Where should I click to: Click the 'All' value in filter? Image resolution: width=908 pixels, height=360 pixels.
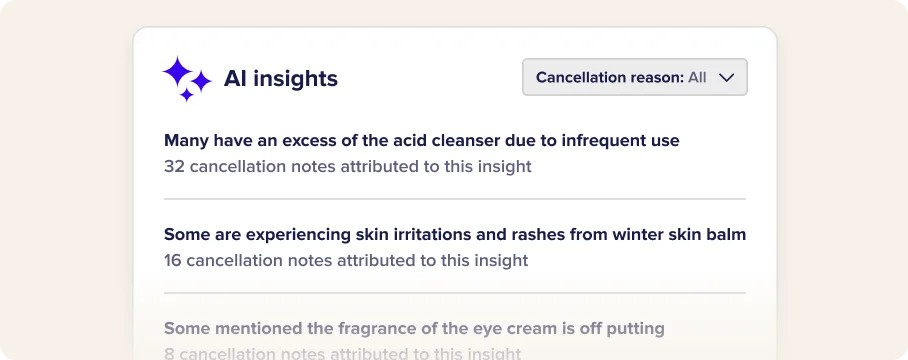pyautogui.click(x=697, y=78)
